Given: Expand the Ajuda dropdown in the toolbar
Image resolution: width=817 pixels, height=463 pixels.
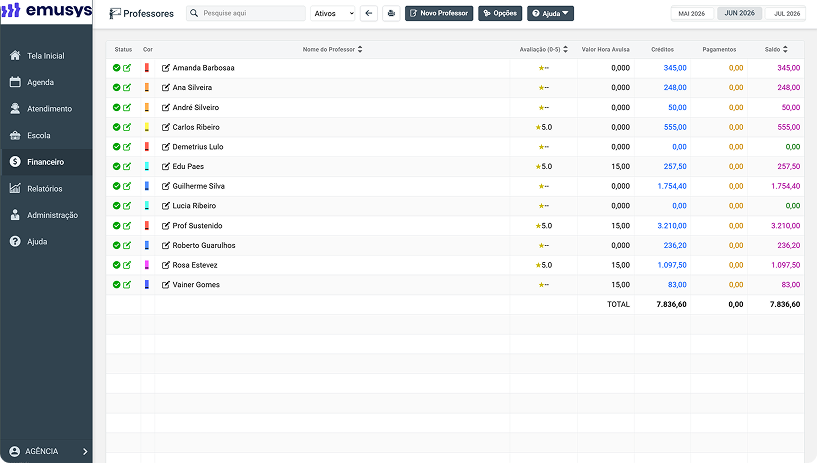Looking at the screenshot, I should pos(550,14).
